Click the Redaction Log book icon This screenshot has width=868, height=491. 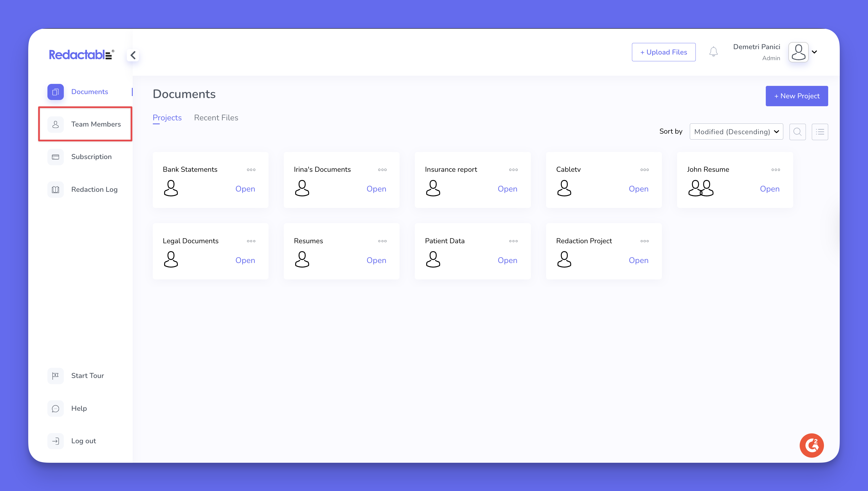pos(56,190)
